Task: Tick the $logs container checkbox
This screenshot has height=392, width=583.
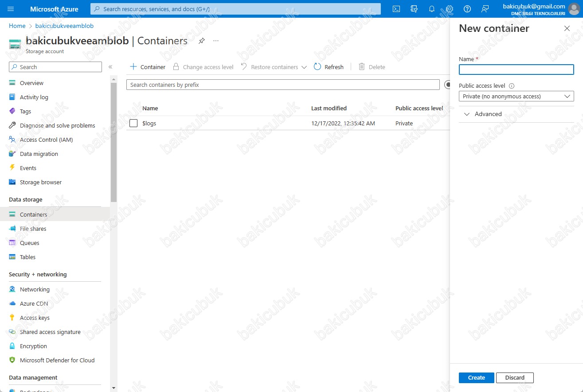Action: click(x=133, y=123)
